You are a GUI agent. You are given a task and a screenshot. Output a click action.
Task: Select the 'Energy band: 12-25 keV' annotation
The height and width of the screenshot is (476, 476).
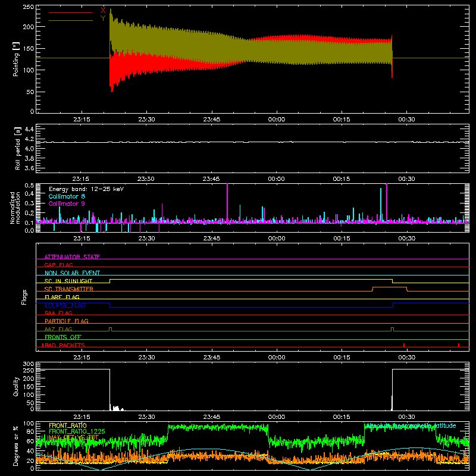[86, 189]
